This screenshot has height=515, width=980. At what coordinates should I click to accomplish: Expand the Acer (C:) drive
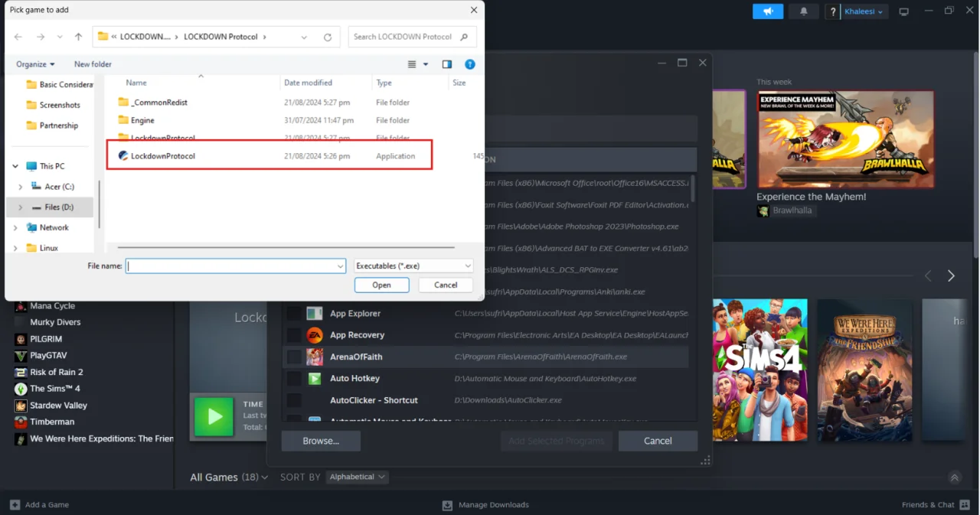21,187
